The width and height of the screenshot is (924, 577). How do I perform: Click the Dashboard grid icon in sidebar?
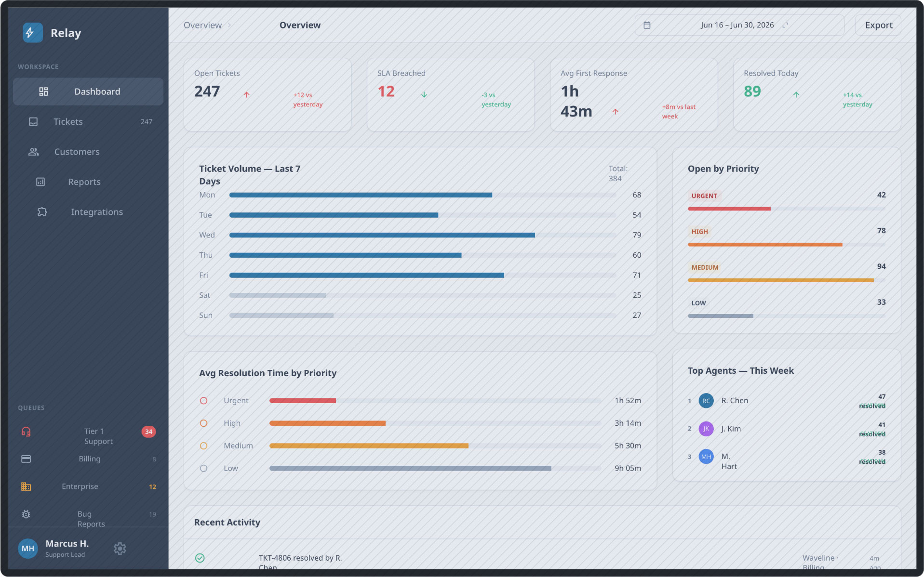click(43, 92)
